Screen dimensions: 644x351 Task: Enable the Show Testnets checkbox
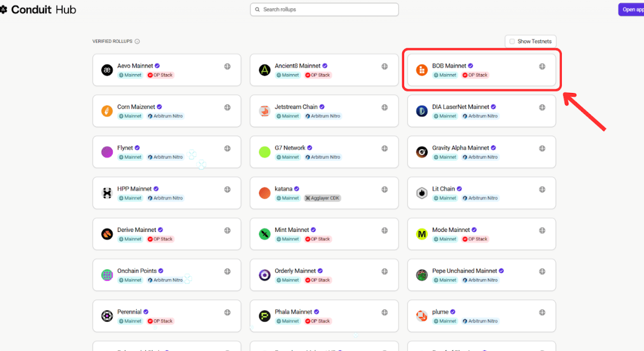pos(512,42)
